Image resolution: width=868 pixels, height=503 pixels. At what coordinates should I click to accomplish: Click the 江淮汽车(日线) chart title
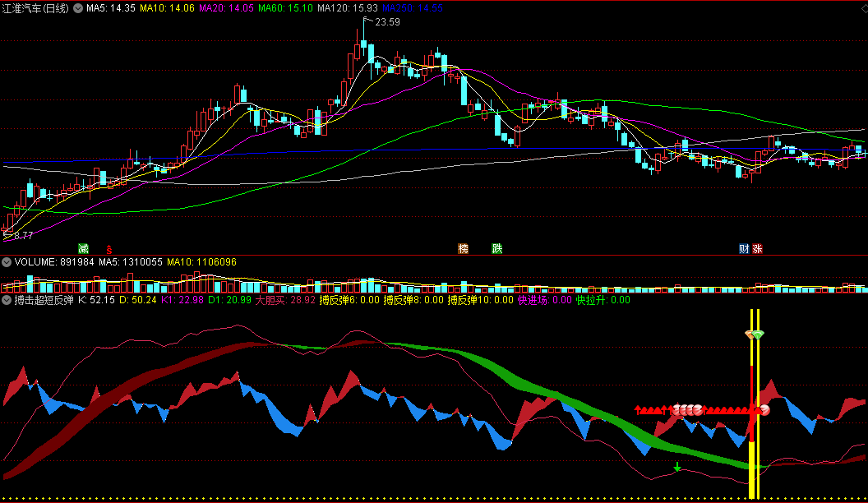click(36, 8)
